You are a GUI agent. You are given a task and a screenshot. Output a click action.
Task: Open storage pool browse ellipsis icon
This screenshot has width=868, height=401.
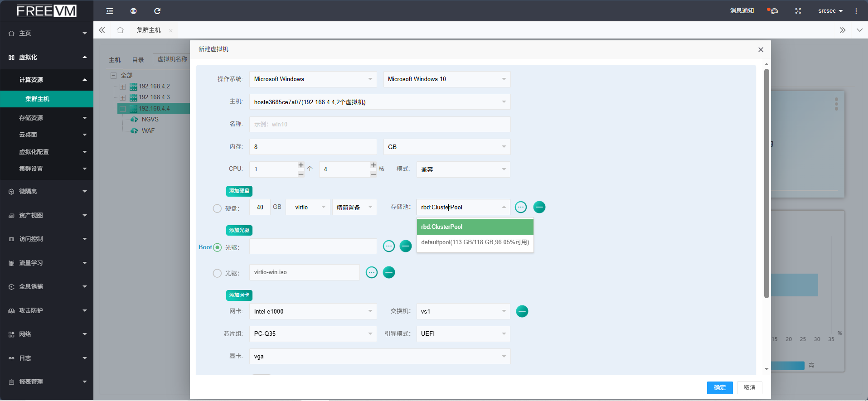[x=521, y=207]
